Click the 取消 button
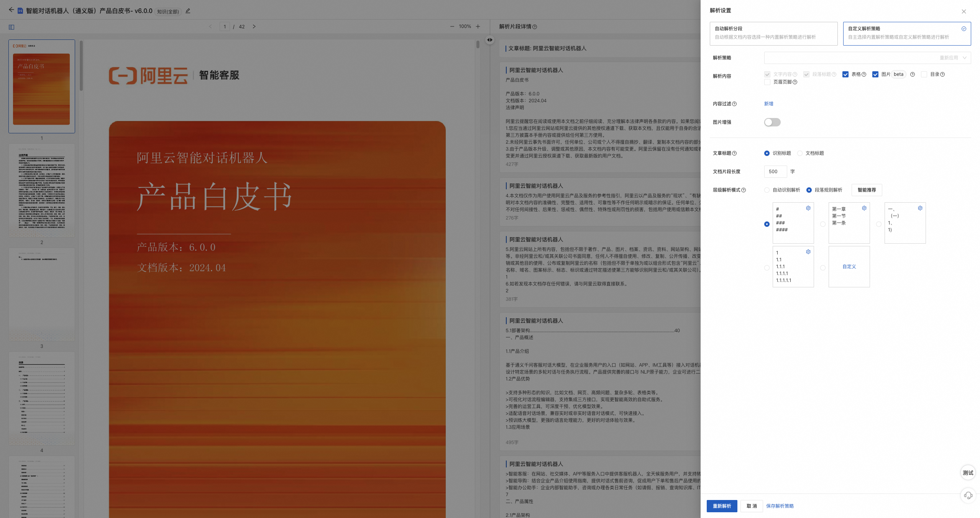The width and height of the screenshot is (980, 518). [x=752, y=506]
